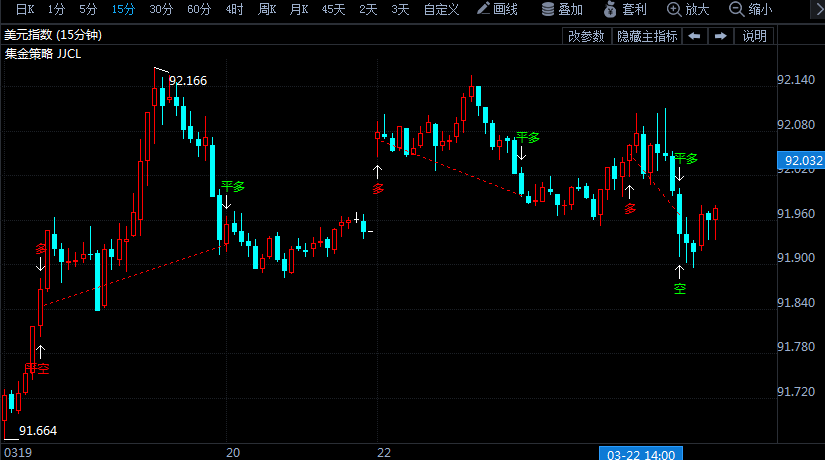Zoom in with 放大 magnifier

coord(688,9)
